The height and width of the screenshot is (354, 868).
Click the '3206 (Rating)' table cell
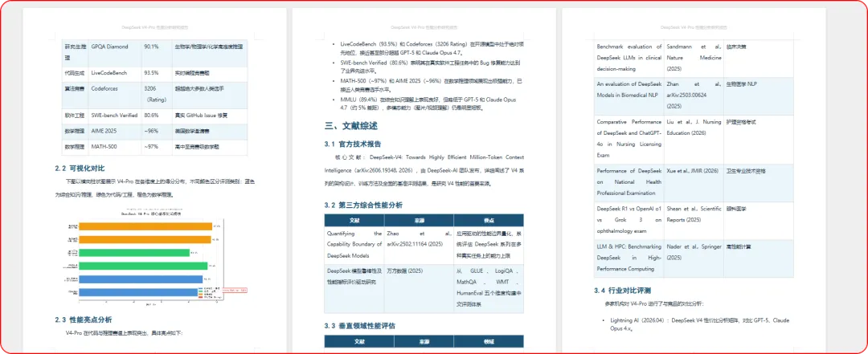point(157,94)
